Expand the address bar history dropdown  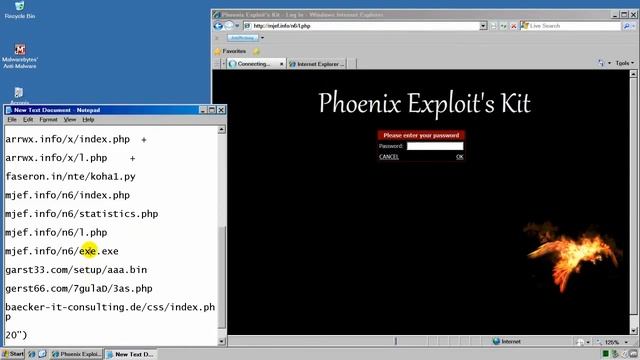click(x=483, y=26)
